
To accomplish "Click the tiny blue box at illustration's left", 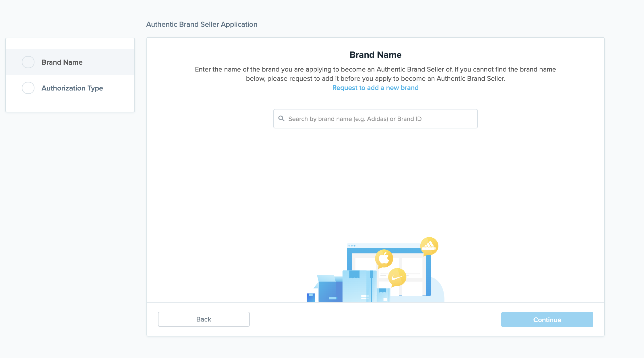I will coord(311,297).
